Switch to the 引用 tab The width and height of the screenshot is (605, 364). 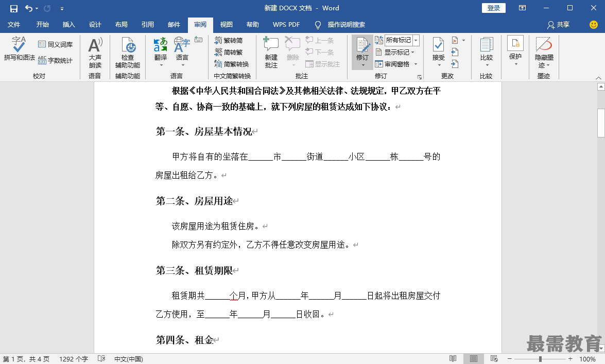coord(147,25)
